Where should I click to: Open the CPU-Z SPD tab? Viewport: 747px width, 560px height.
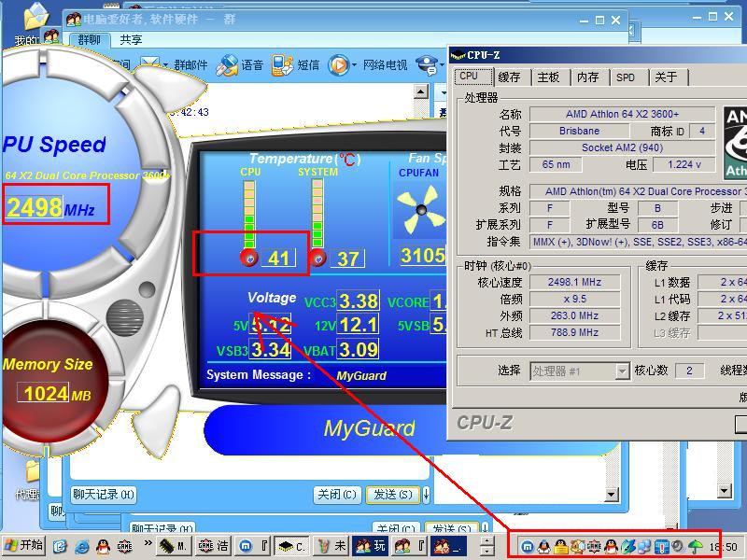click(626, 77)
